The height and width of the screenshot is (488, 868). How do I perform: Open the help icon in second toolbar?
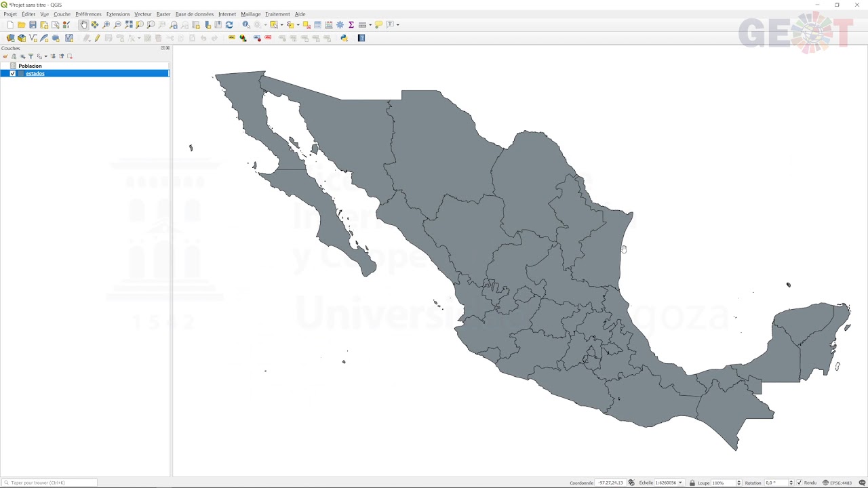coord(361,38)
